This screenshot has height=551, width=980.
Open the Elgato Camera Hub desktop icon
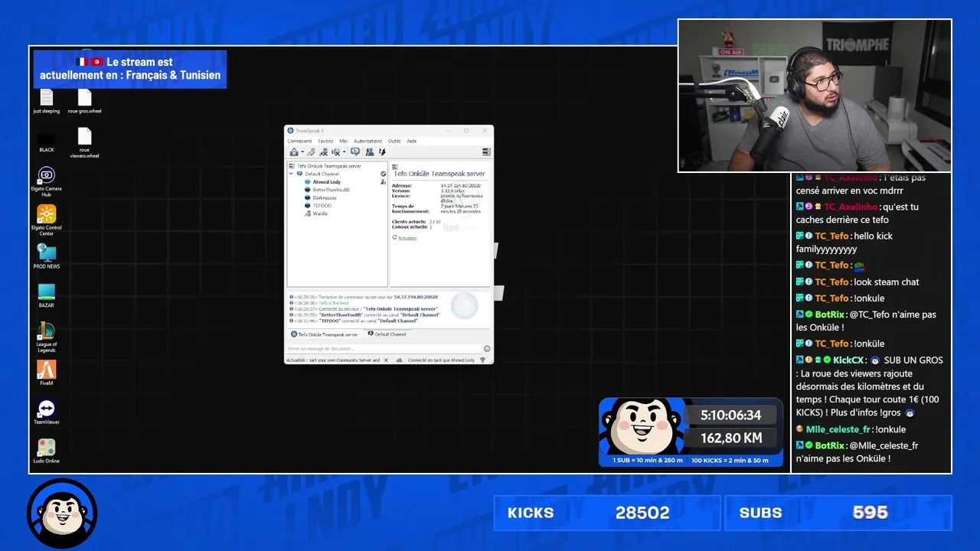(47, 181)
